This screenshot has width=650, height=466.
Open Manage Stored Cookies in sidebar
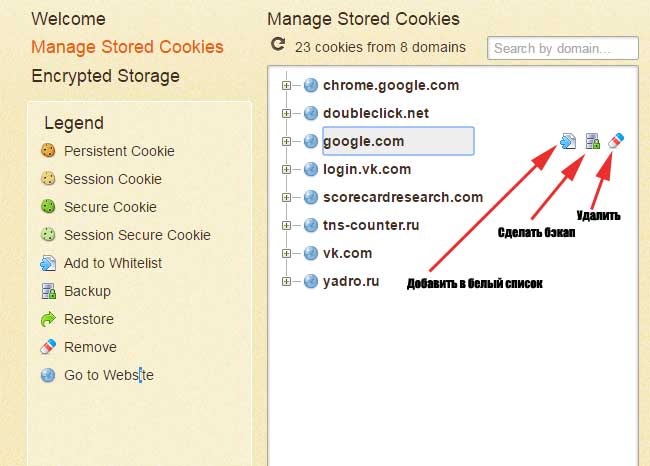[127, 47]
